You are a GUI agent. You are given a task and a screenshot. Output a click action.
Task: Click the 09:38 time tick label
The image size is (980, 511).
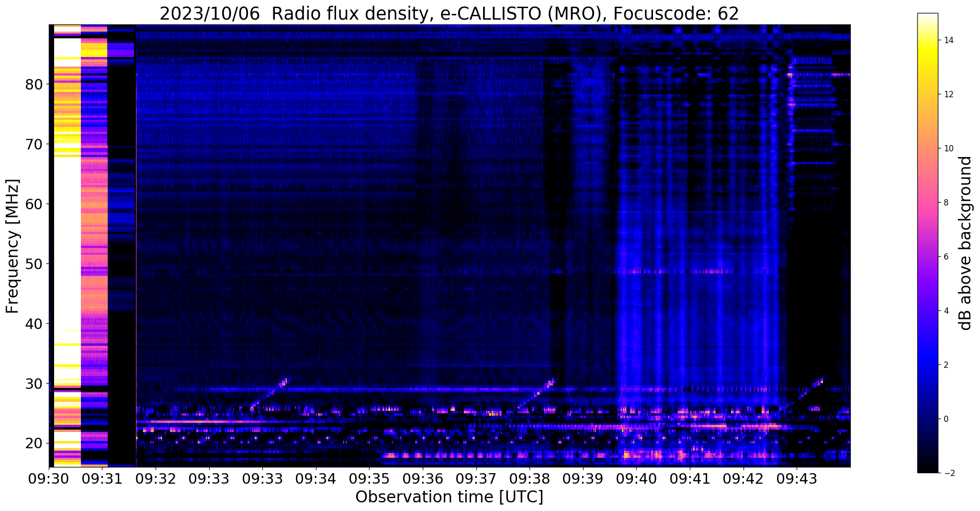[529, 479]
